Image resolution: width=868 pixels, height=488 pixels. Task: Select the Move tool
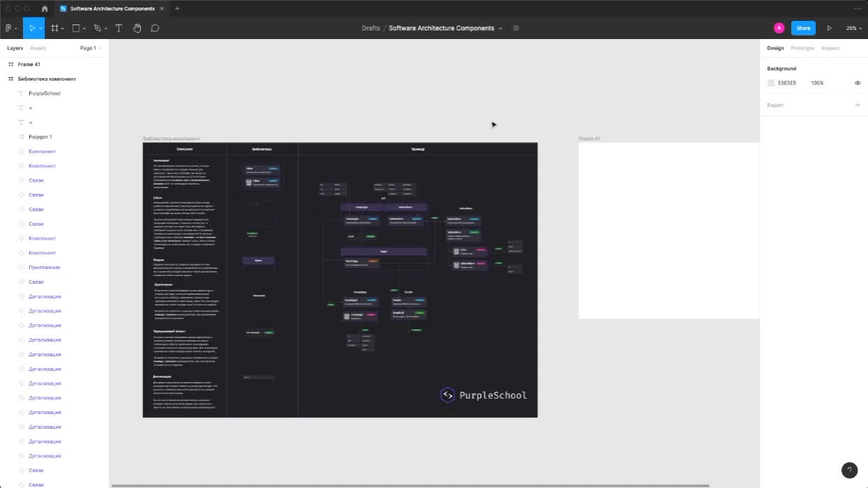(31, 28)
